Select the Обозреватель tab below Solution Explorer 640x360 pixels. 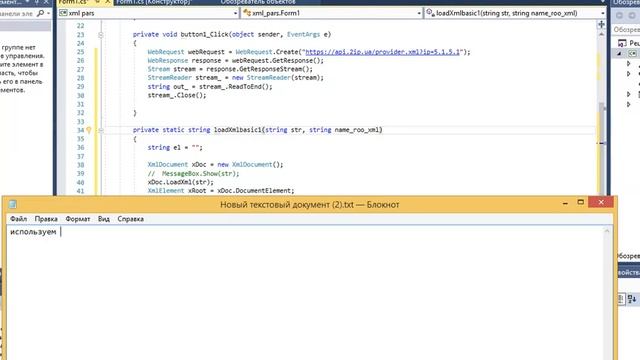click(x=628, y=256)
